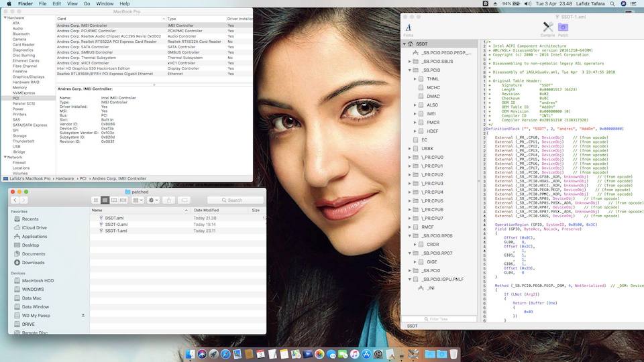Open the Arrange items dropdown in Finder
The width and height of the screenshot is (644, 362).
(x=136, y=200)
